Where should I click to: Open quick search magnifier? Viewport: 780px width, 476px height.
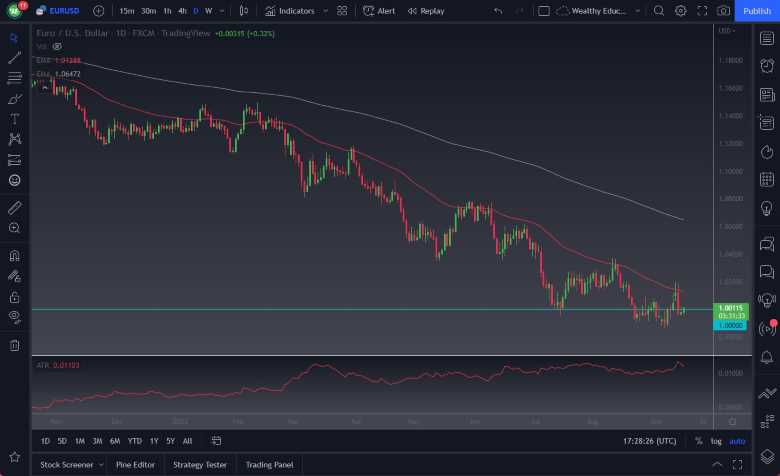(659, 11)
